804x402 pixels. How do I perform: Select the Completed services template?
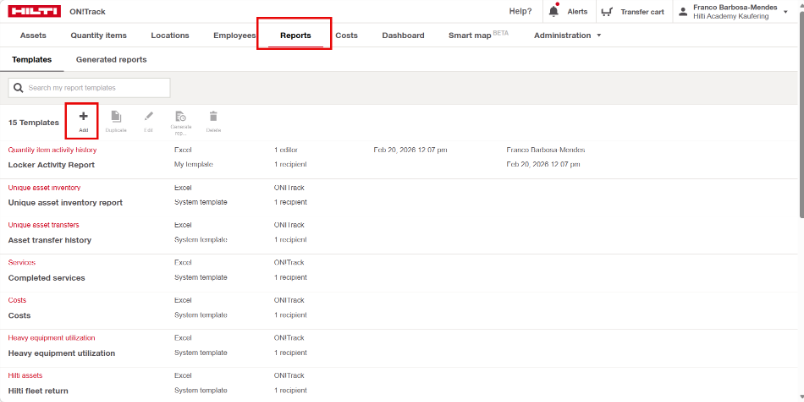point(47,278)
